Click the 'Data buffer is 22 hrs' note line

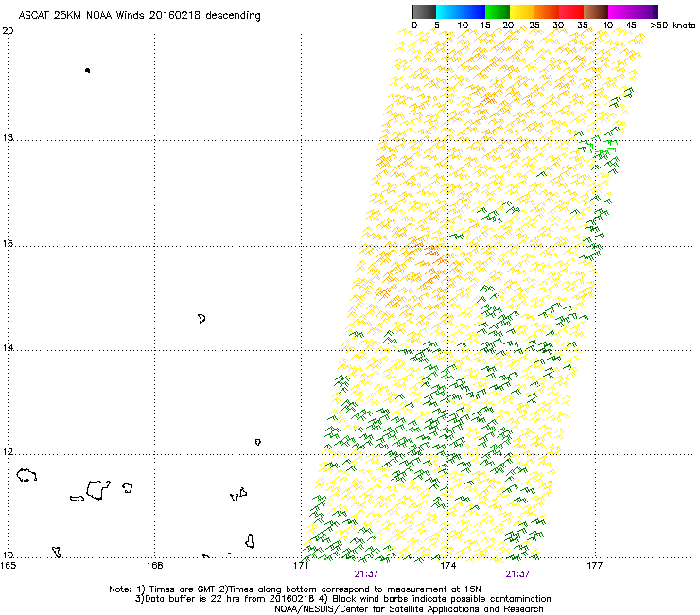(342, 599)
